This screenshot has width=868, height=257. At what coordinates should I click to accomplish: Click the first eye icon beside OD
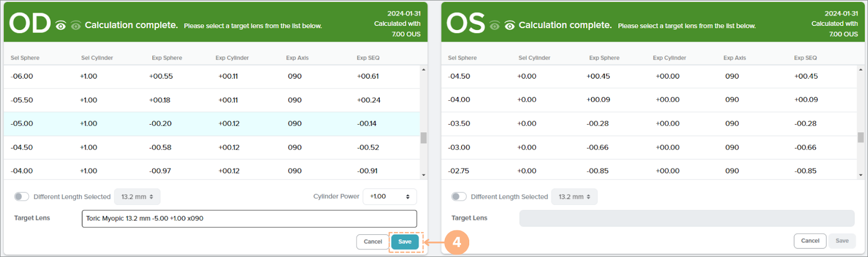pyautogui.click(x=61, y=25)
